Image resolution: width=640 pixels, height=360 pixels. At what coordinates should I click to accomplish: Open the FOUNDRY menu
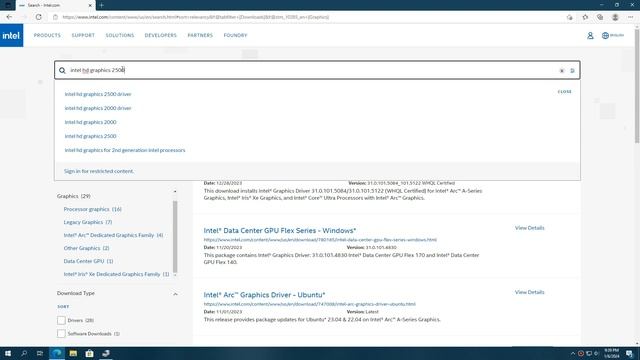pos(235,36)
